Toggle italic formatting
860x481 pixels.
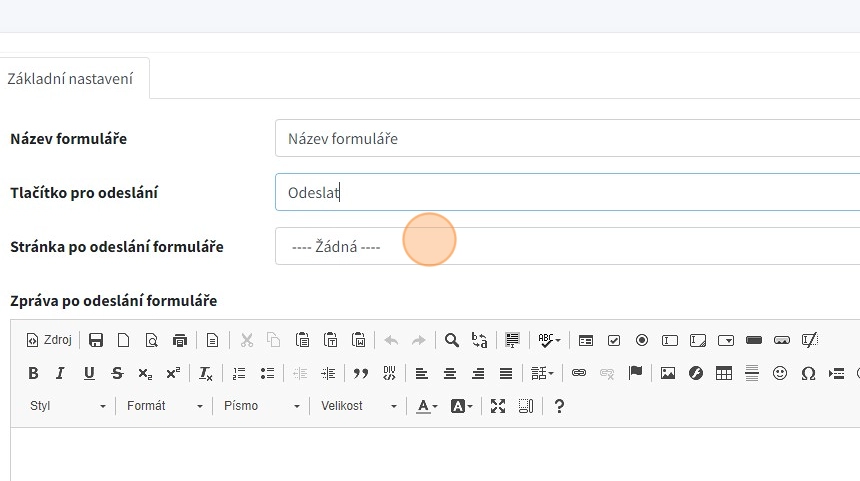[x=60, y=373]
